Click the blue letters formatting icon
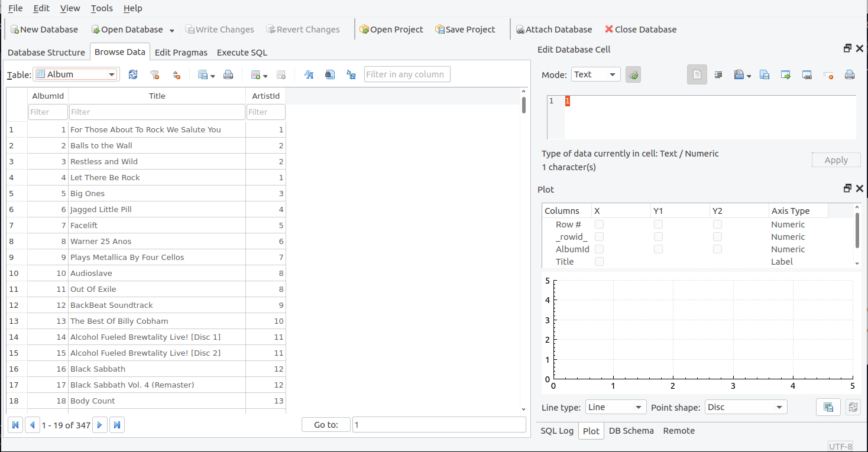The height and width of the screenshot is (452, 868). coord(309,74)
